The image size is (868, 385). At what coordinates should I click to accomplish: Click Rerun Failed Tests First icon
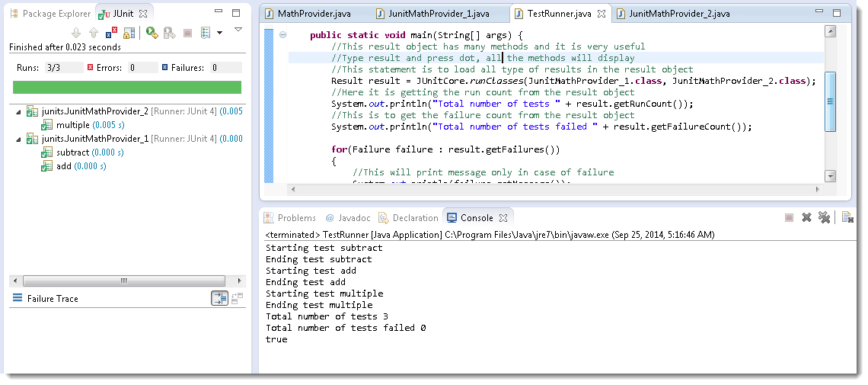coord(169,34)
